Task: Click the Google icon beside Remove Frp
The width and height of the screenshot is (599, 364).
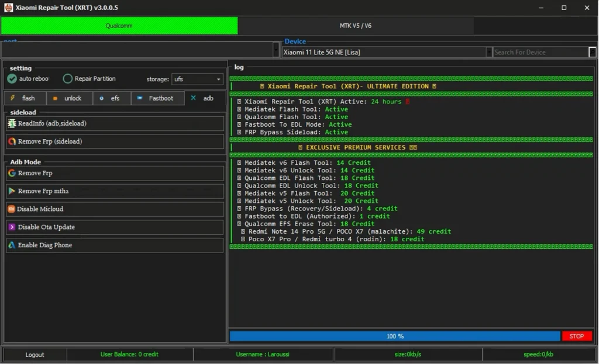Action: point(12,174)
